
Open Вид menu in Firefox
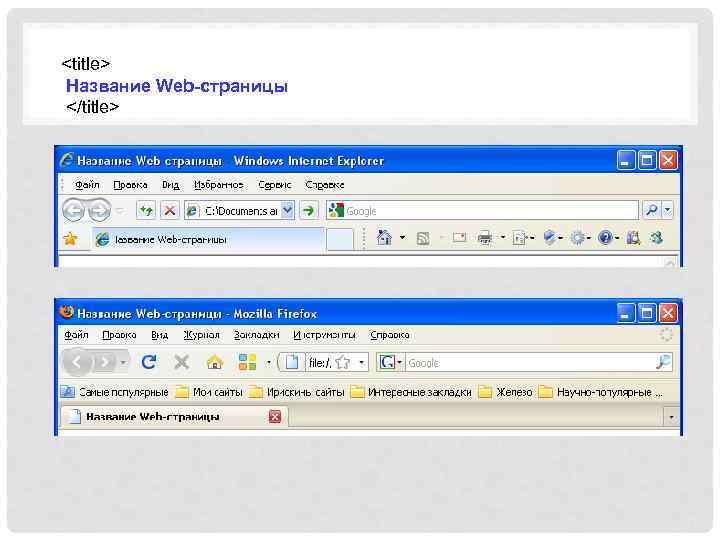pyautogui.click(x=159, y=335)
